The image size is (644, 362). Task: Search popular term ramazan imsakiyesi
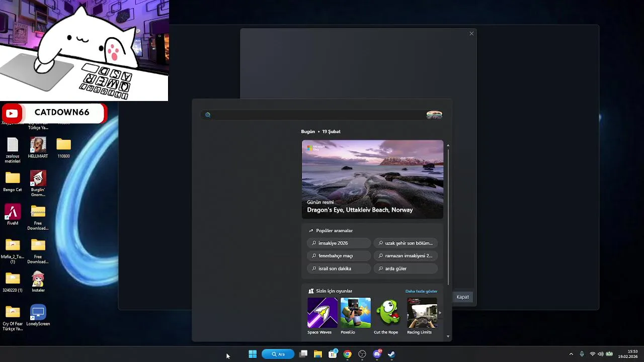click(x=406, y=256)
